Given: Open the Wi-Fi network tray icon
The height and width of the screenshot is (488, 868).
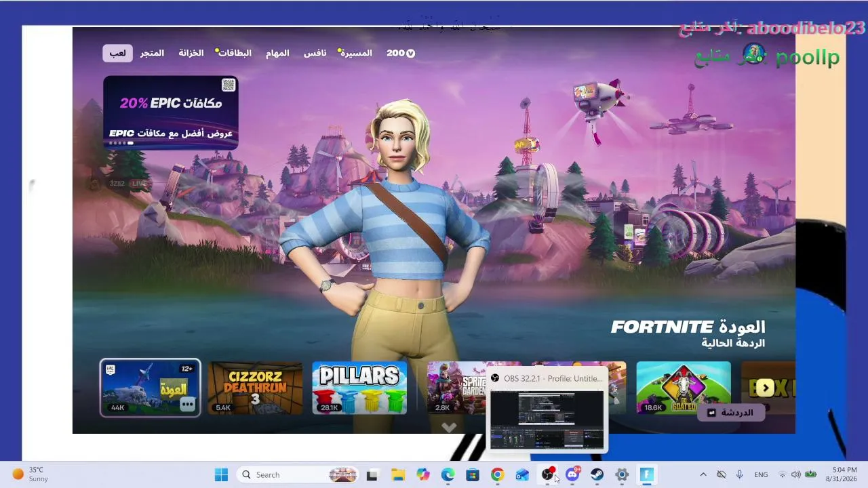Looking at the screenshot, I should [783, 474].
